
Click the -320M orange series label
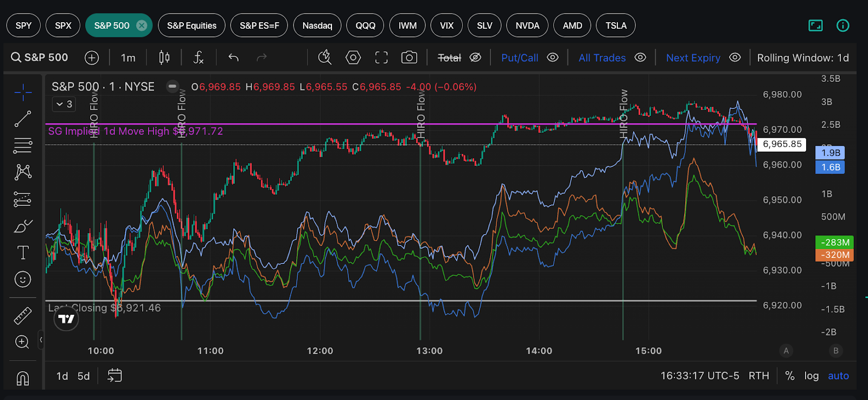[835, 255]
